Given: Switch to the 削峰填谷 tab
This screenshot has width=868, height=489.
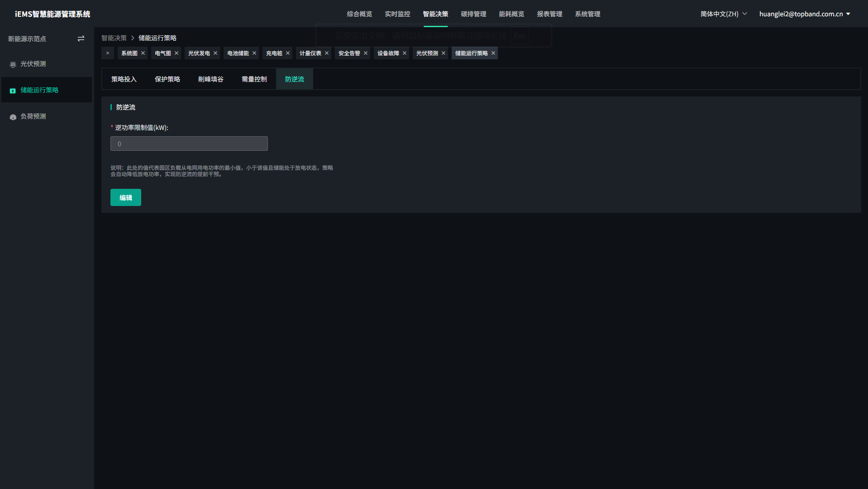Looking at the screenshot, I should tap(211, 79).
